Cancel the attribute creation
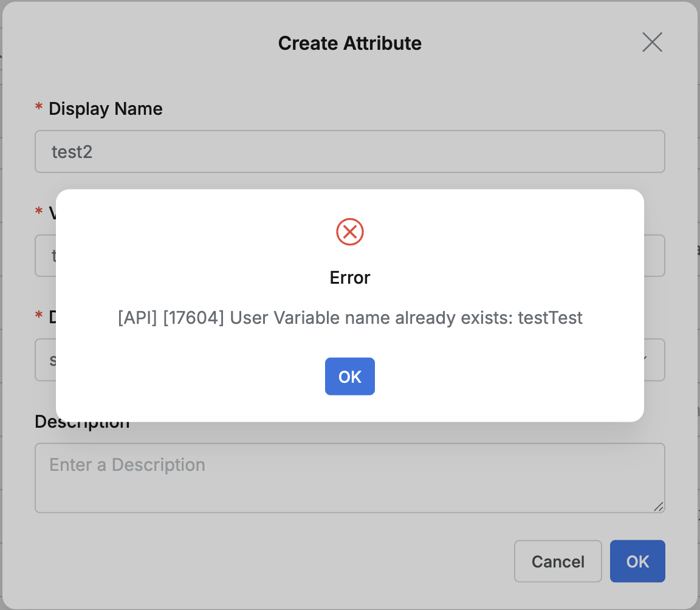 point(557,561)
